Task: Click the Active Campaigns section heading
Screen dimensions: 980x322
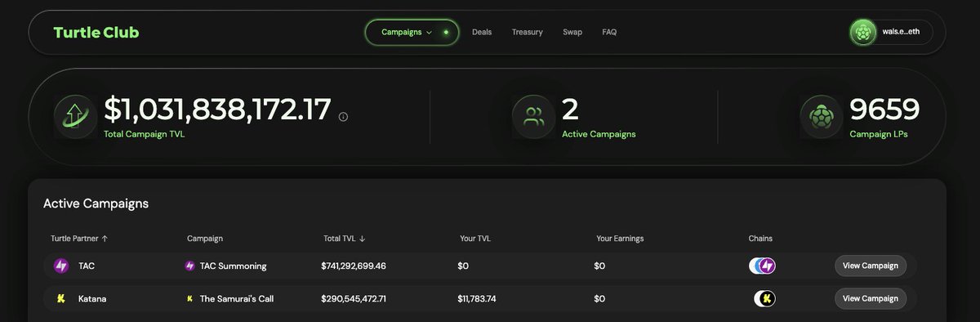Action: [x=96, y=203]
